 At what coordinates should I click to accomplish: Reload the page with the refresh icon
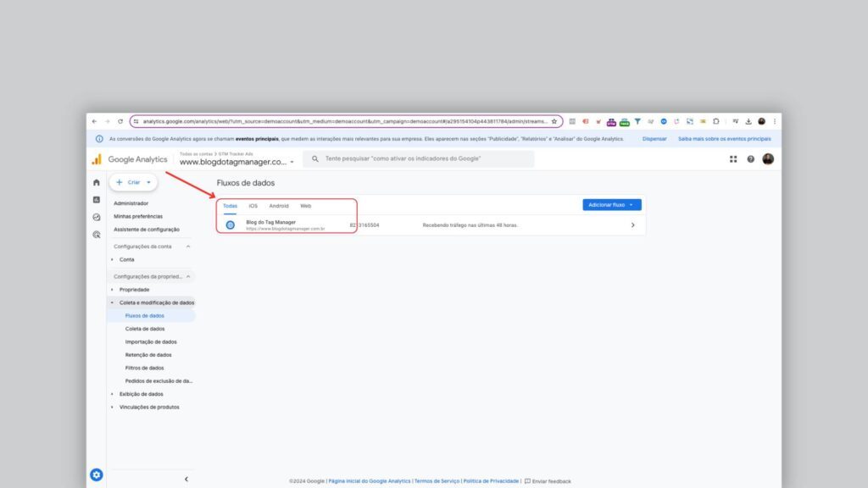click(x=120, y=121)
